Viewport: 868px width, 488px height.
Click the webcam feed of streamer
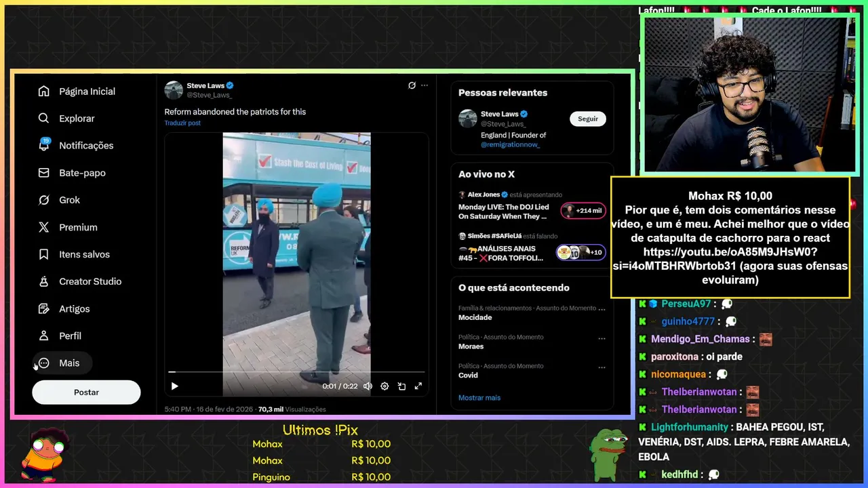pyautogui.click(x=749, y=94)
